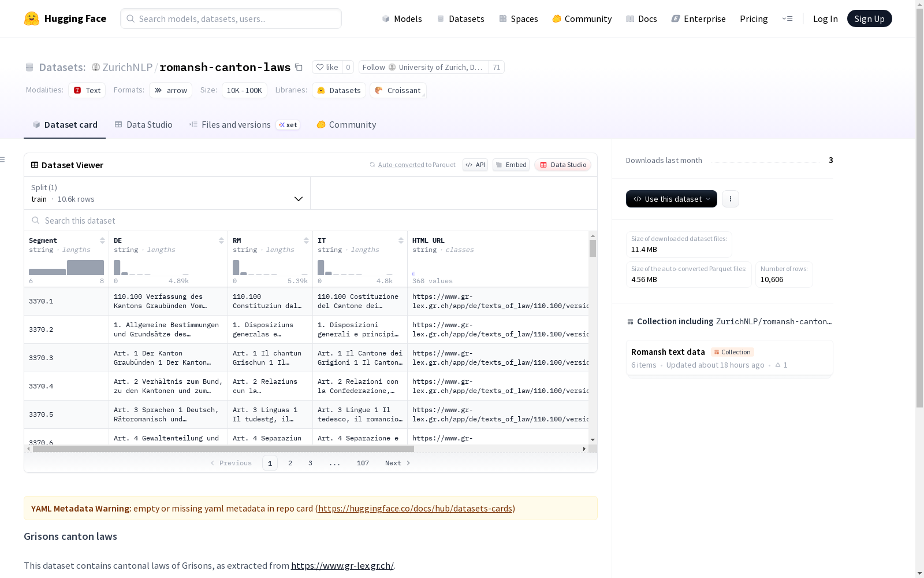This screenshot has height=578, width=924.
Task: Click the 'Art. 3 Linguas' RM cell
Action: point(270,414)
